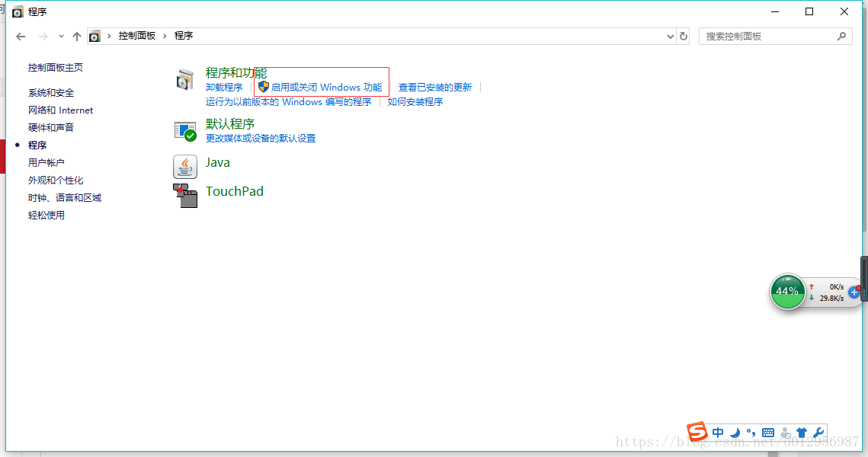Click the TouchPad icon
Viewport: 868px width, 457px height.
coord(185,196)
